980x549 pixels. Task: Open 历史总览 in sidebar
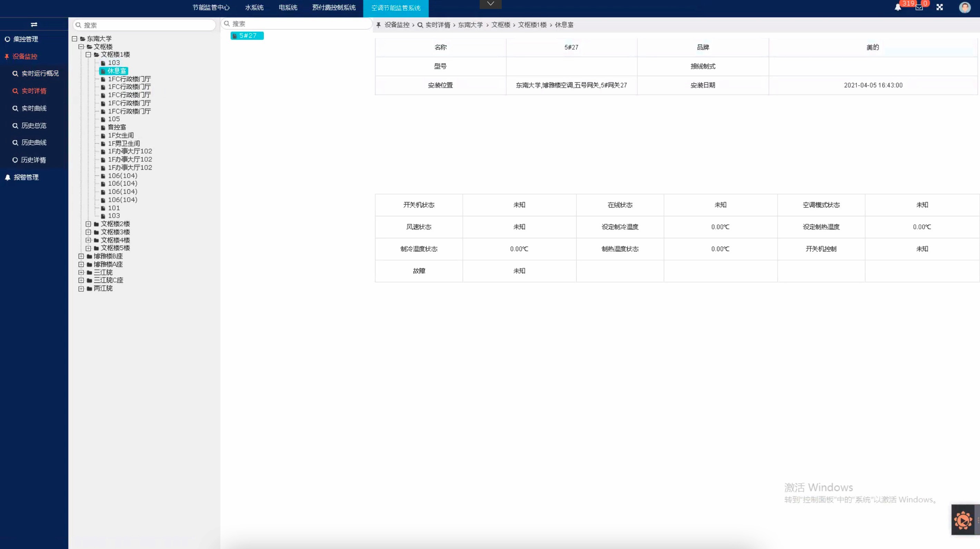[x=34, y=126]
